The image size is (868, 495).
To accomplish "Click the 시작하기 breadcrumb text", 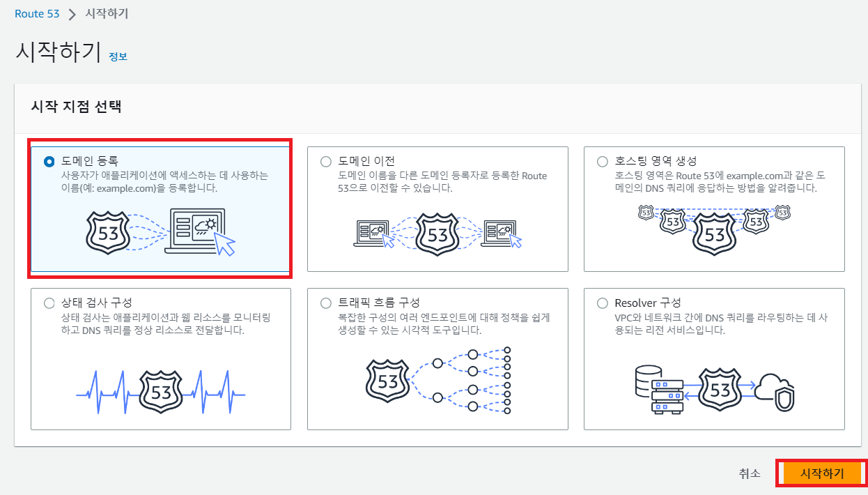I will tap(107, 13).
